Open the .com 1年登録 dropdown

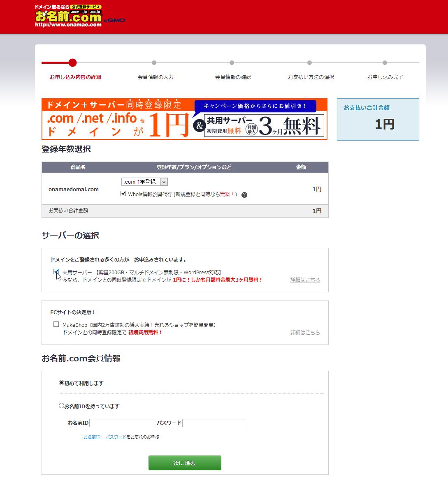point(144,182)
